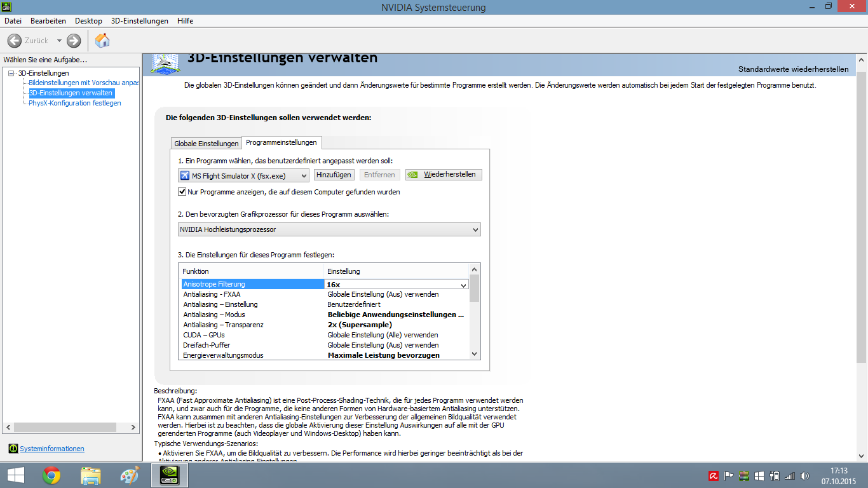This screenshot has height=488, width=868.
Task: Click the volume speaker tray icon
Action: pyautogui.click(x=805, y=475)
